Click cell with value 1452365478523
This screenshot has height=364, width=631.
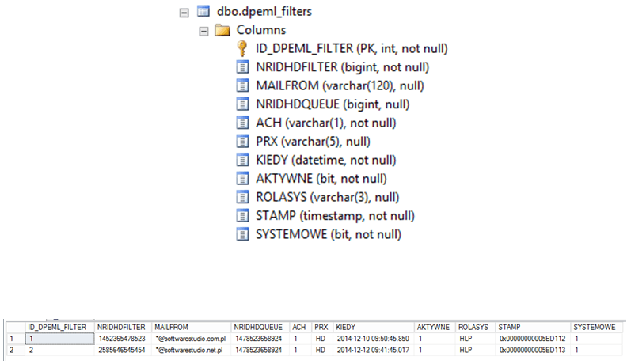point(123,339)
